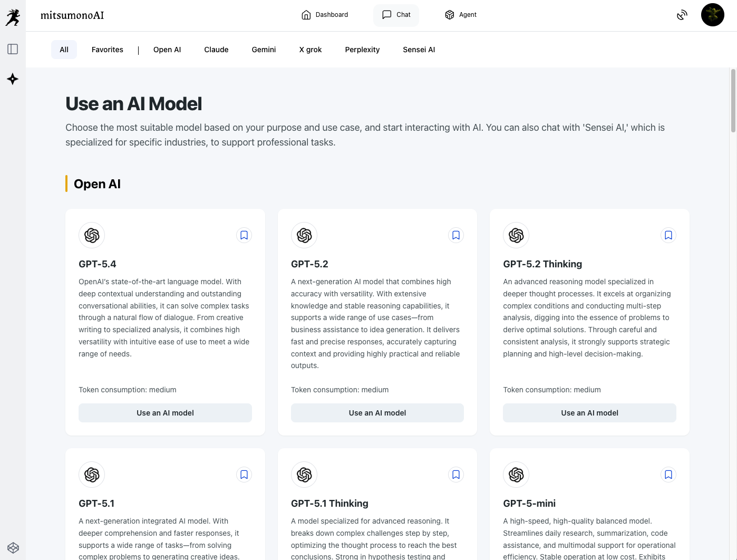
Task: Click the GPT-5-mini card title
Action: (529, 504)
